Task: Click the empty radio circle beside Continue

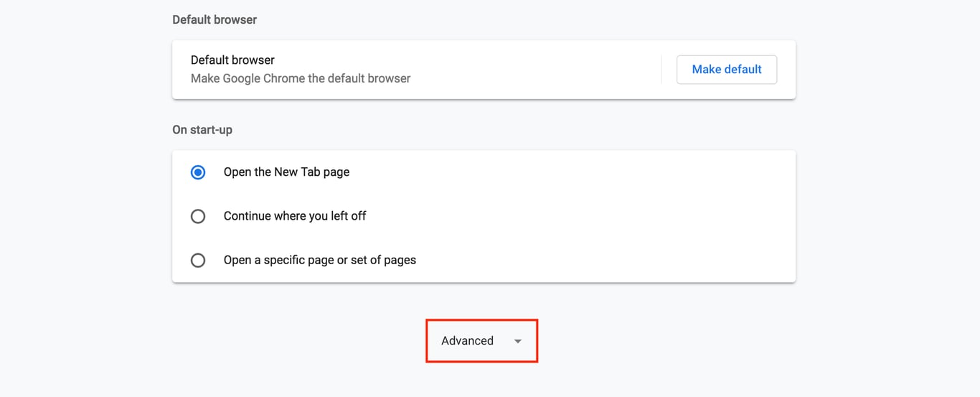Action: click(198, 216)
